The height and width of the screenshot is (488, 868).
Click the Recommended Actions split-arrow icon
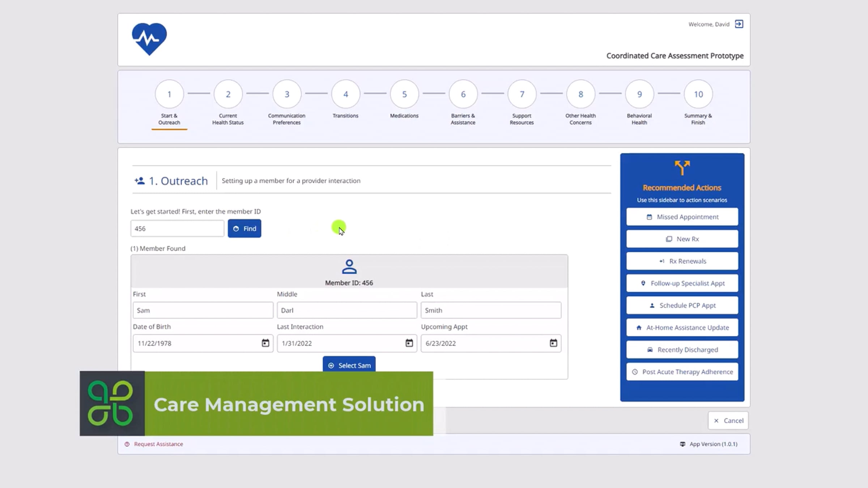[682, 168]
